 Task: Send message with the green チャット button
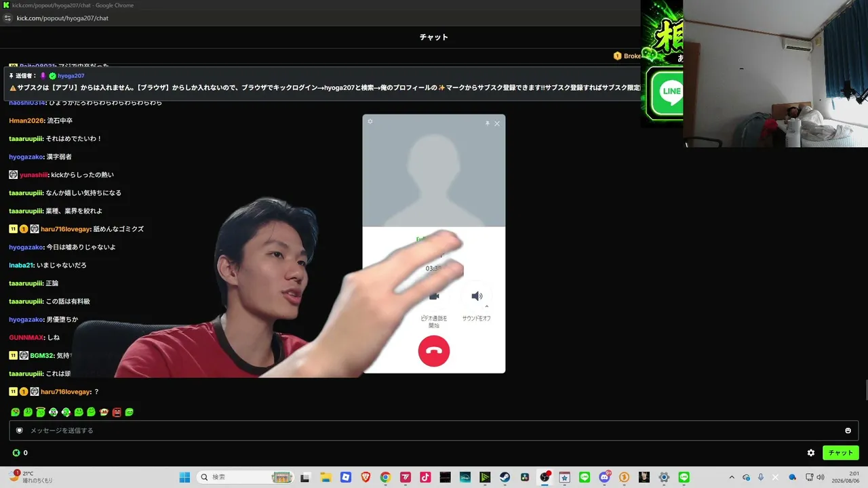coord(841,453)
